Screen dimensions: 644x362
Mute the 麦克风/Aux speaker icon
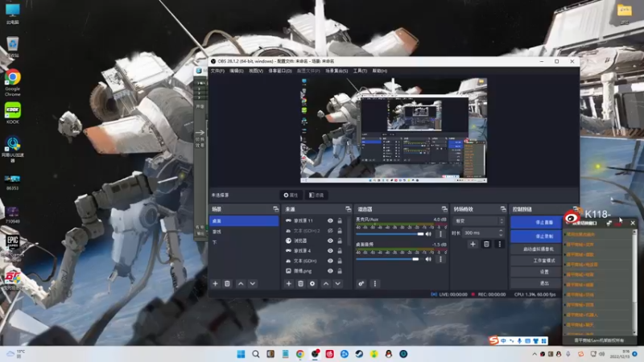(428, 234)
